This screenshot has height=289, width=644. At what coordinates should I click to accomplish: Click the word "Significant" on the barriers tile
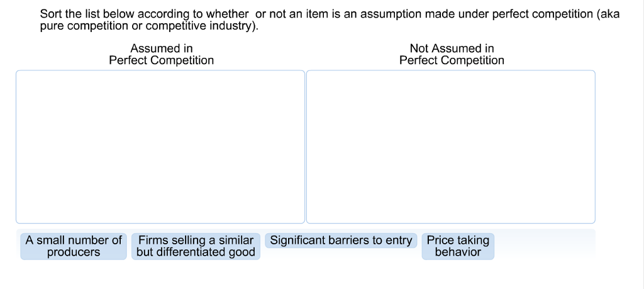pyautogui.click(x=298, y=241)
